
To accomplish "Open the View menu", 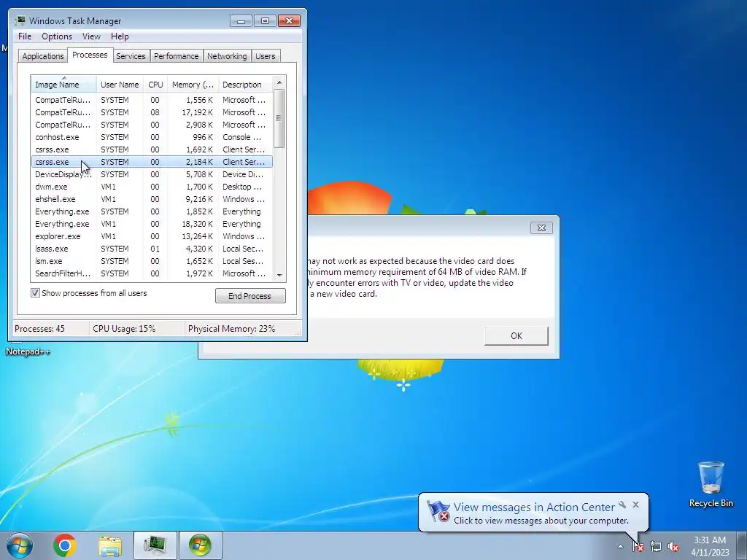I will click(91, 36).
